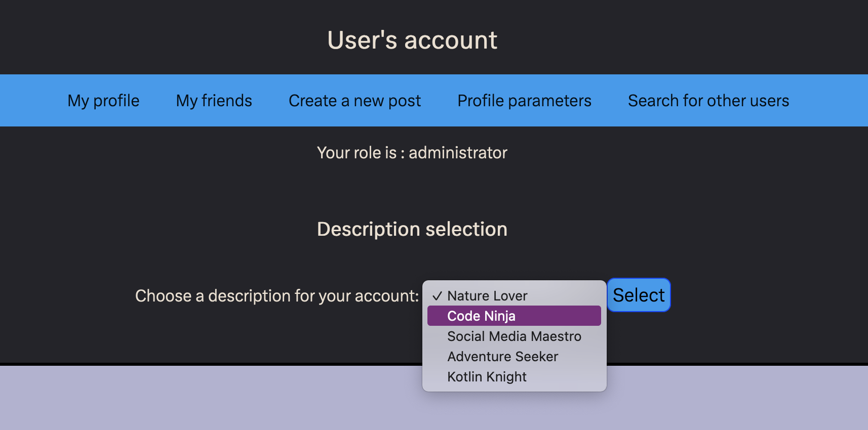This screenshot has height=430, width=868.
Task: Open Create a new post
Action: [354, 101]
